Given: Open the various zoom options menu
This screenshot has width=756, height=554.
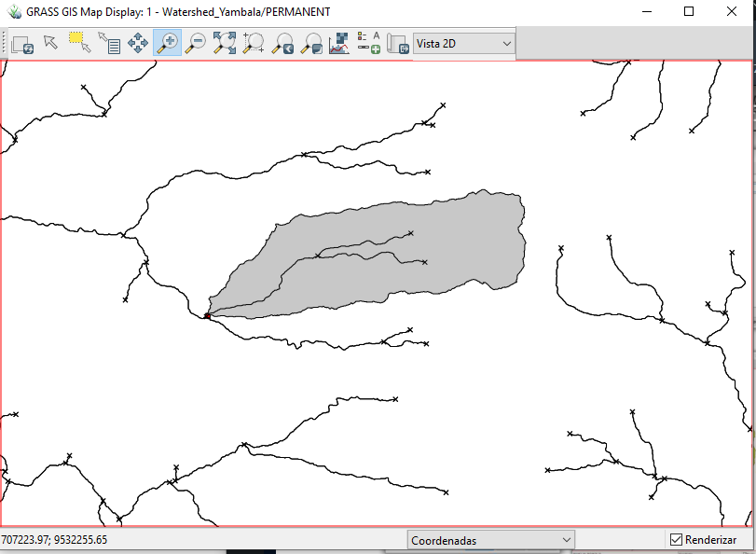Looking at the screenshot, I should (x=311, y=43).
